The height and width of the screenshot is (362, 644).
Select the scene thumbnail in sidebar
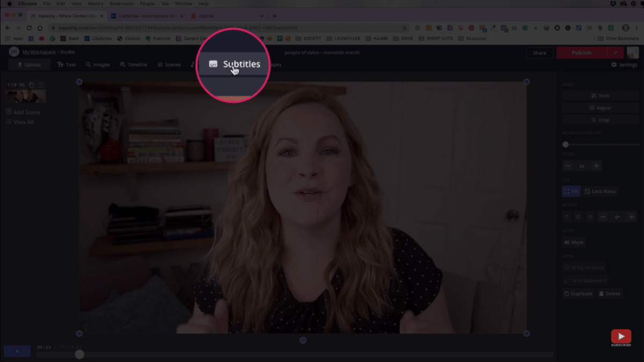(25, 95)
